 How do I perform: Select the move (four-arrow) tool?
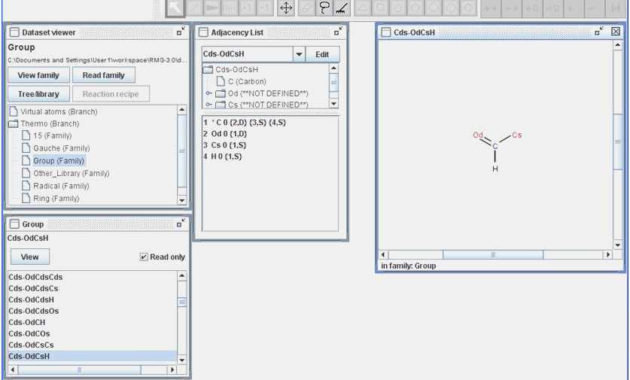(x=286, y=8)
